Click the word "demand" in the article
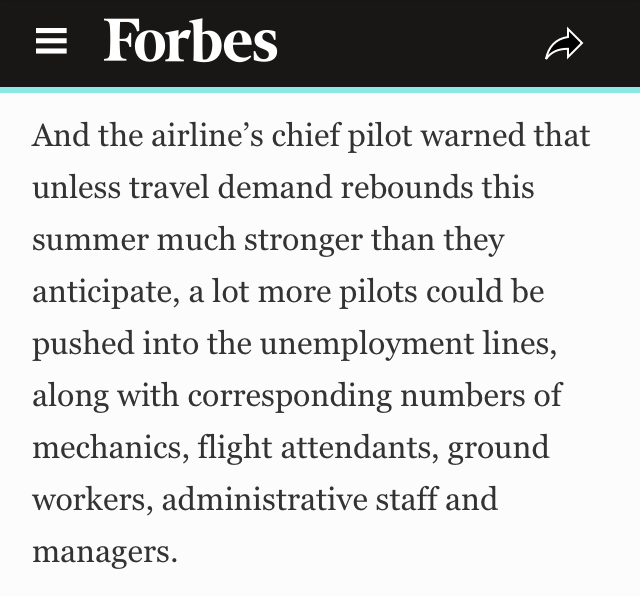 pos(275,187)
